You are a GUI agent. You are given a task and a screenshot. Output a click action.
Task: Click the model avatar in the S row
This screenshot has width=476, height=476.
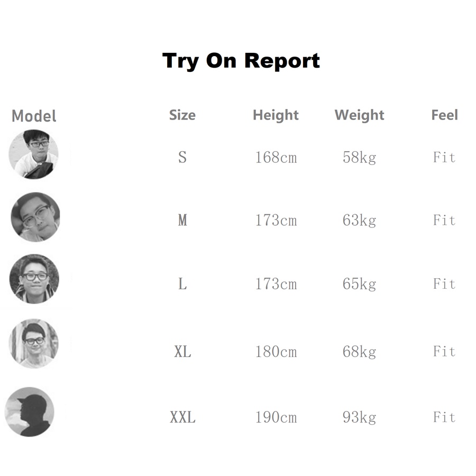[34, 154]
